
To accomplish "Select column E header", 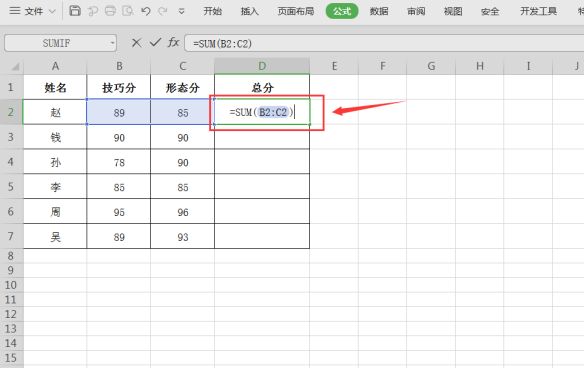I will click(334, 66).
